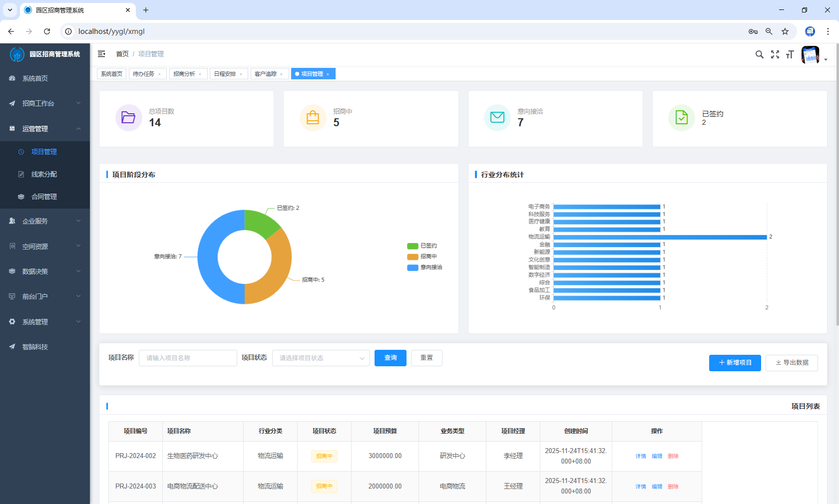Click the user avatar in the header

810,55
